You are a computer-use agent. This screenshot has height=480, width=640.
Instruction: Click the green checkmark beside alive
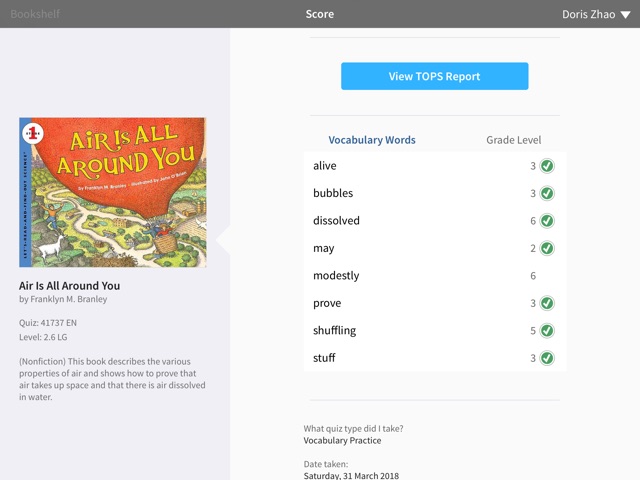point(547,166)
